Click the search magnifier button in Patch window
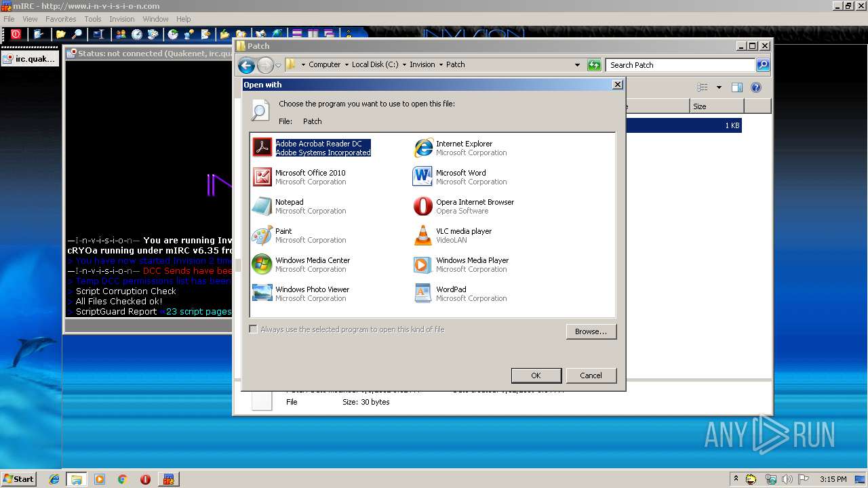 point(763,65)
